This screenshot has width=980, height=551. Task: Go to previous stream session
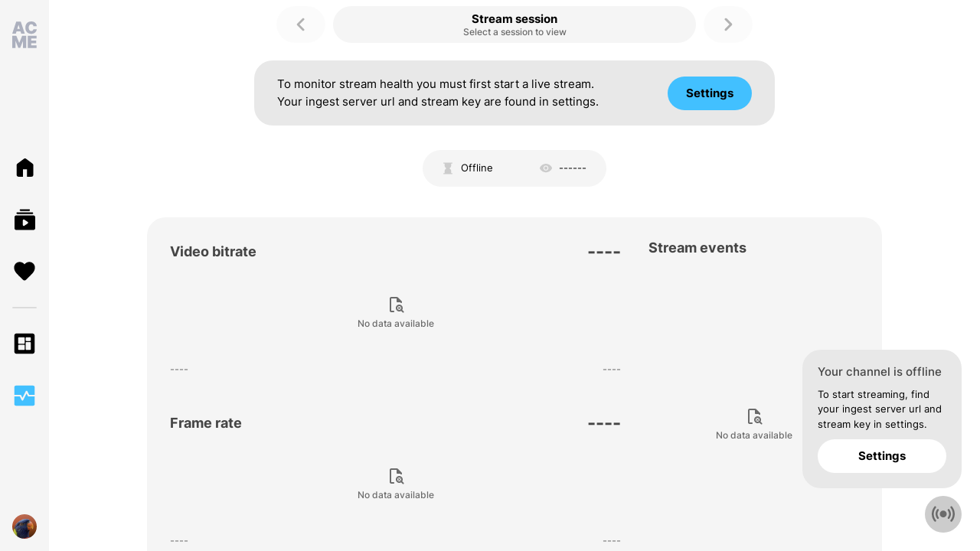click(301, 24)
